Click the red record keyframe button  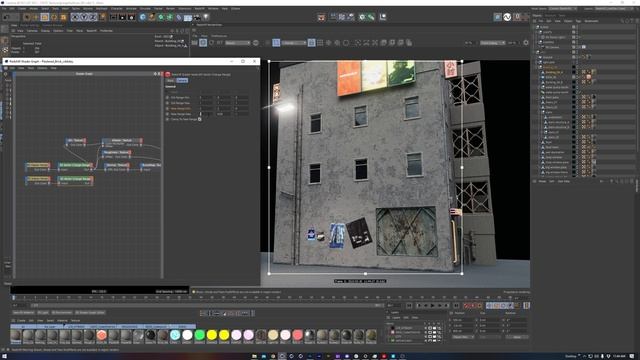[467, 305]
